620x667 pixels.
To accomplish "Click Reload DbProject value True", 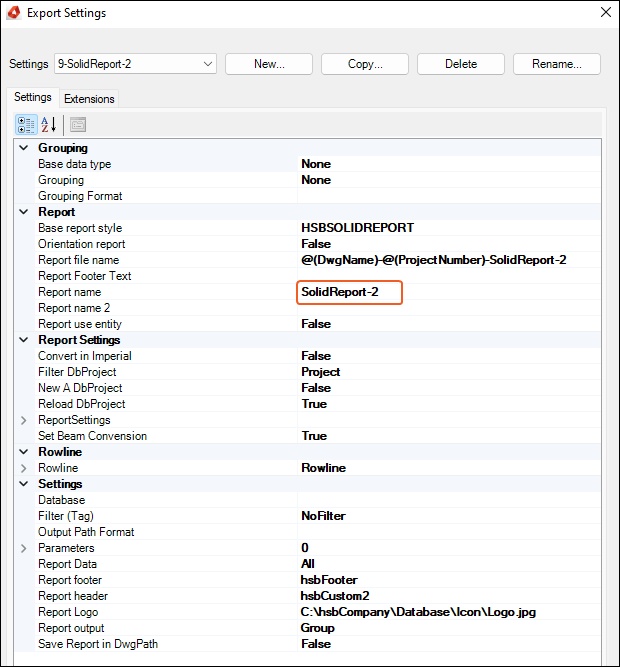I will tap(314, 404).
